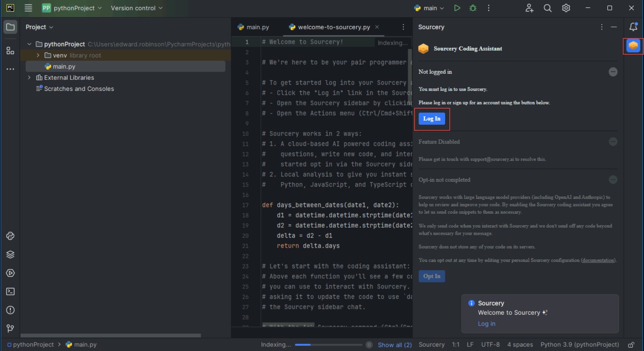Screen dimensions: 644x351
Task: Run the main configuration
Action: point(457,8)
